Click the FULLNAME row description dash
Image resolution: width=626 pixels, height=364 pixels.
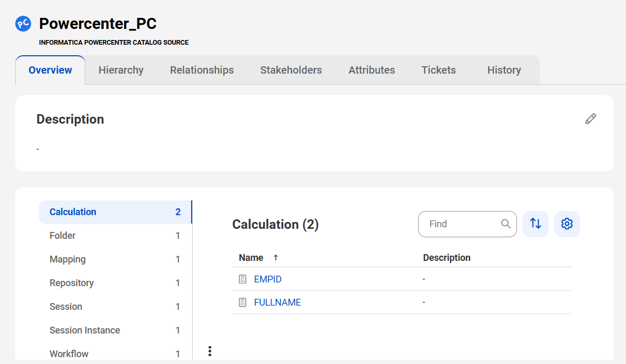coord(424,302)
